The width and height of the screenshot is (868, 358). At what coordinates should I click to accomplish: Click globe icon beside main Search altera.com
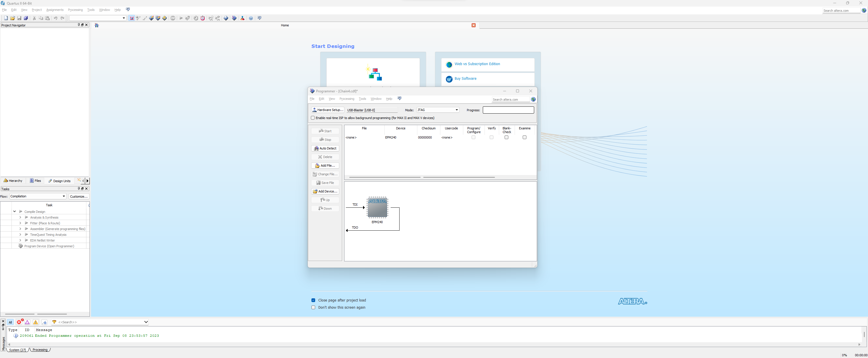[x=864, y=10]
